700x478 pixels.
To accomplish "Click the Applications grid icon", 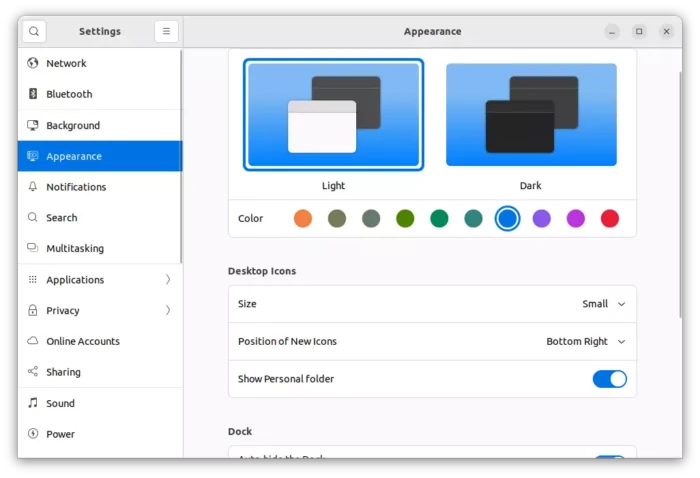I will pyautogui.click(x=33, y=279).
